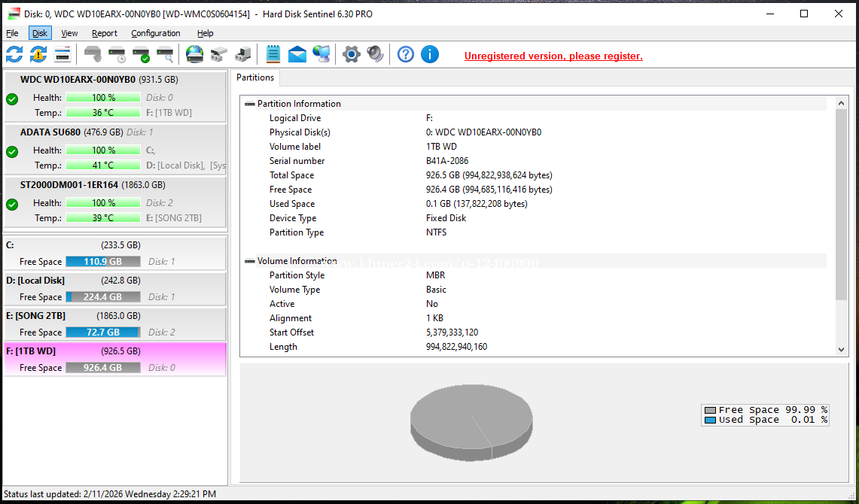Click the blue refresh arrows toolbar icon
Viewport: 859px width, 504px height.
pos(14,54)
